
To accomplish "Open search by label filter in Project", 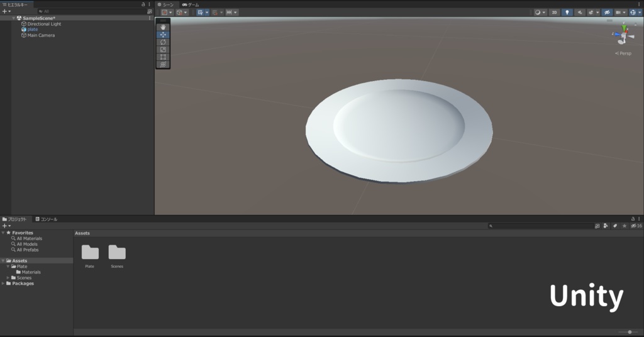I will pyautogui.click(x=615, y=226).
